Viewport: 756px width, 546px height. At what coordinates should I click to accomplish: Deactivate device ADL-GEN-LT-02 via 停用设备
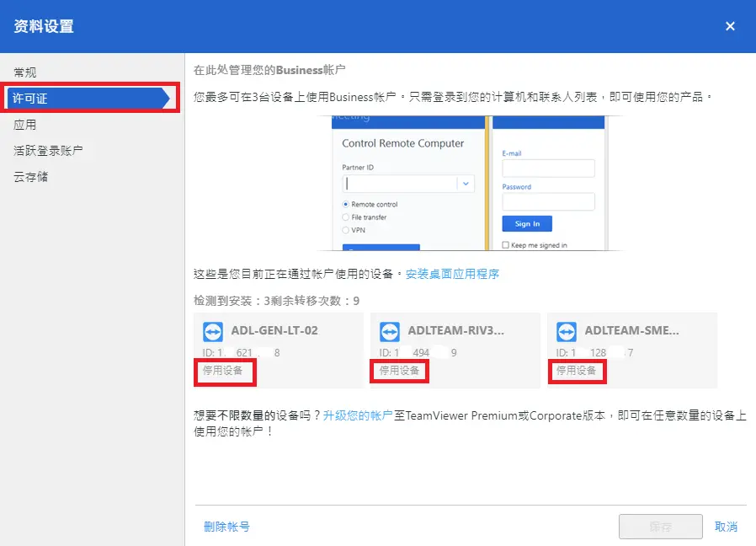223,370
